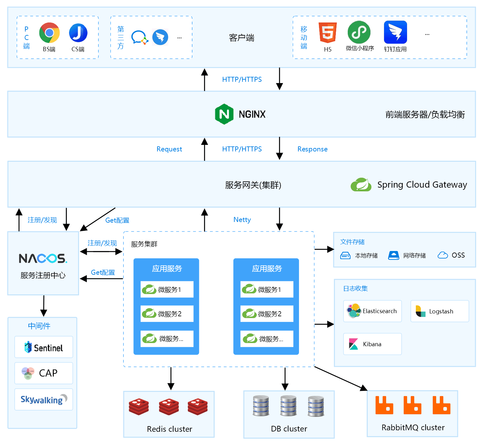Click the Logstash box label
This screenshot has height=448, width=483.
441,311
